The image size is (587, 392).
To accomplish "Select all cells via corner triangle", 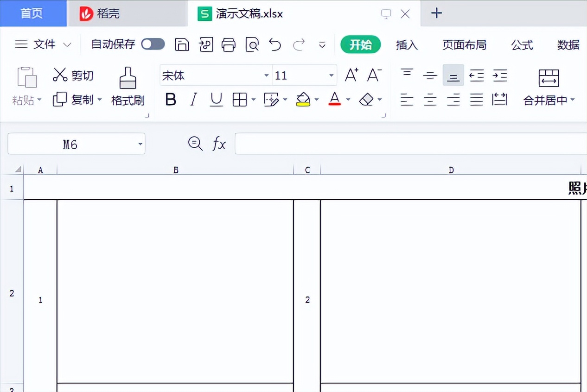I will coord(18,170).
